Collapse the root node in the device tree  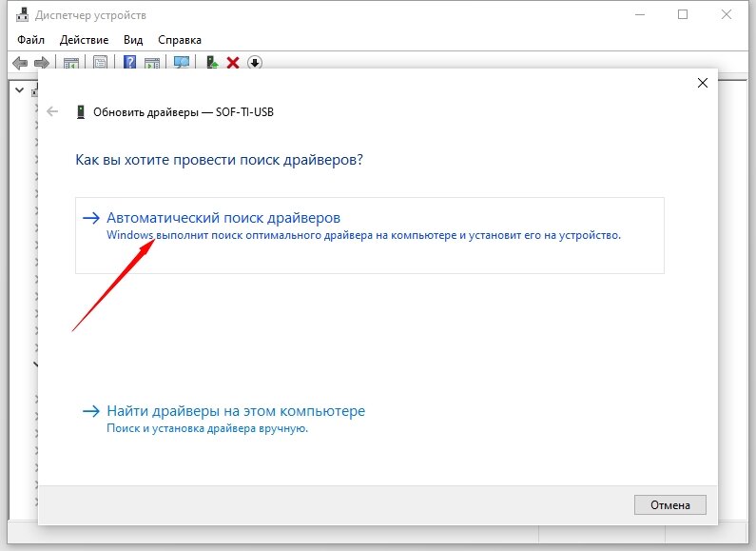tap(19, 89)
